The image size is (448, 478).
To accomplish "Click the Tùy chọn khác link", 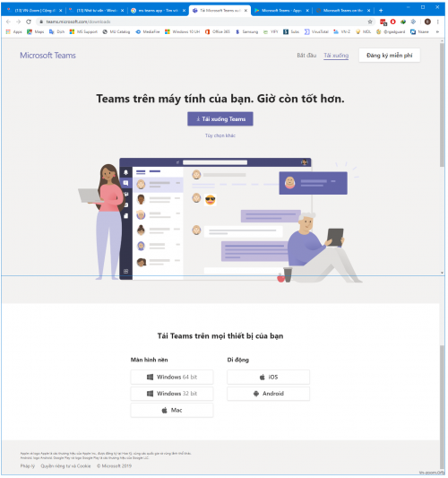I will pyautogui.click(x=220, y=135).
